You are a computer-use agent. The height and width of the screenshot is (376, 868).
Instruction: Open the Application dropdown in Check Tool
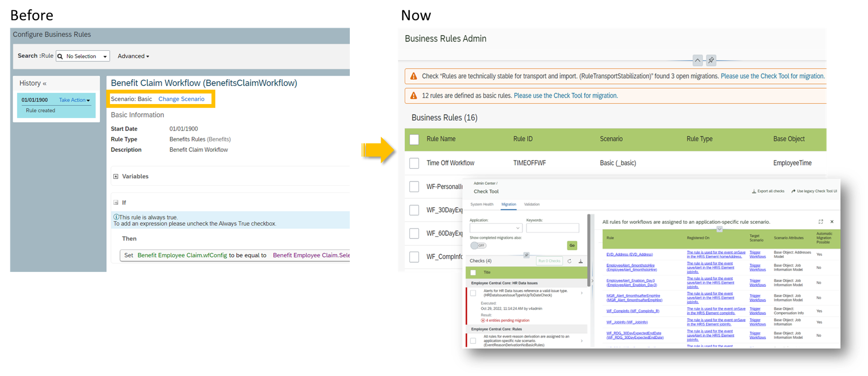pos(496,228)
